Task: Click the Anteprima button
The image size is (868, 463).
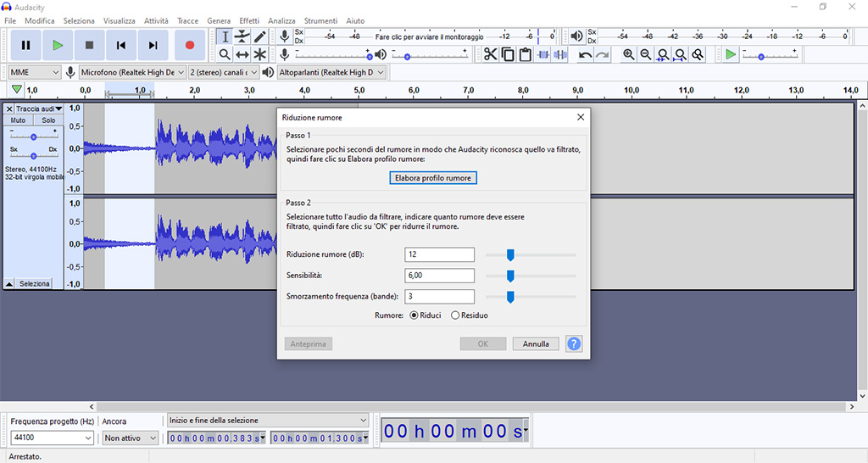Action: point(309,344)
